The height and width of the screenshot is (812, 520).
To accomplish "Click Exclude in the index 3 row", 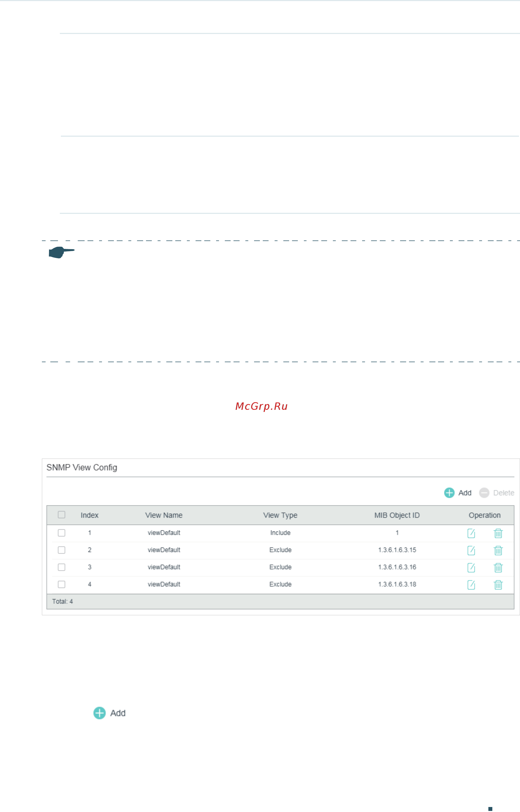I will pos(280,567).
